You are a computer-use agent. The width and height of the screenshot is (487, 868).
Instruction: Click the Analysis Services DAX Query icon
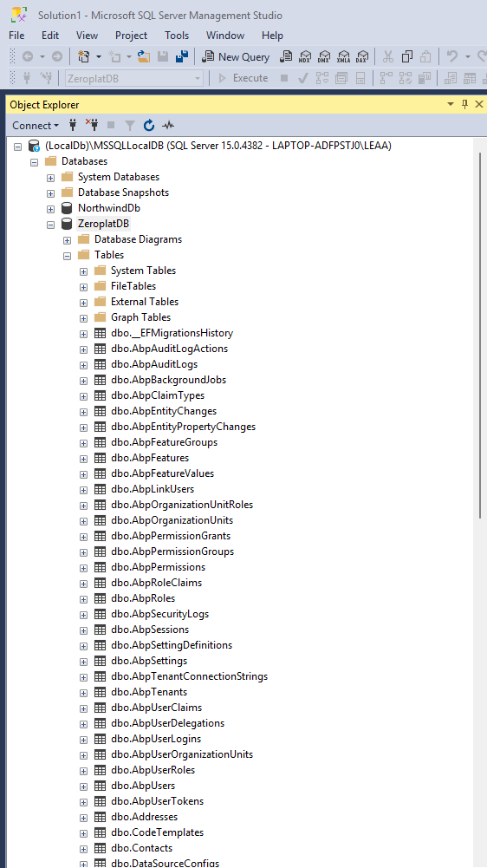coord(362,56)
